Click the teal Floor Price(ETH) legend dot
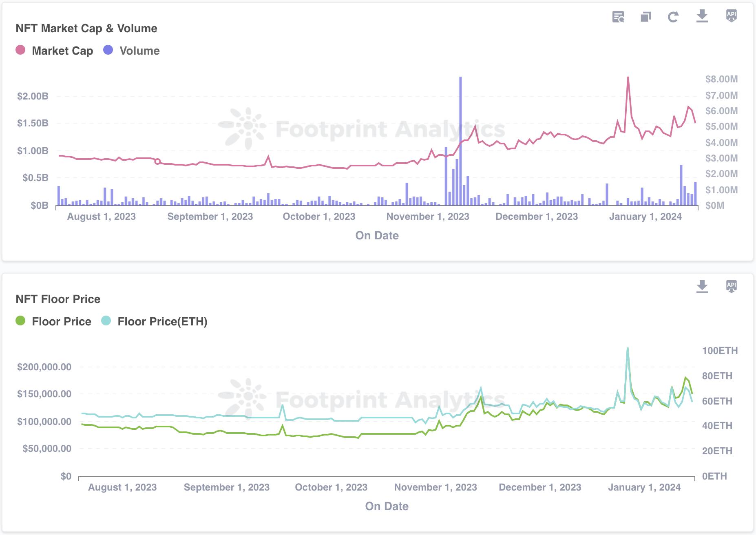 click(106, 321)
